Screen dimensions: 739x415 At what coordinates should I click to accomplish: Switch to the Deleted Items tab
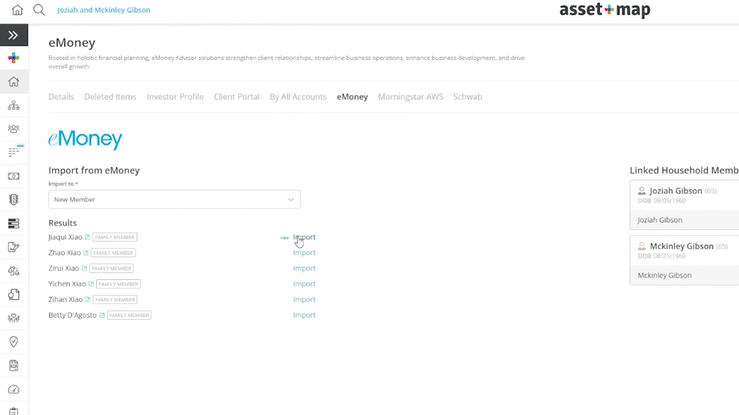110,97
